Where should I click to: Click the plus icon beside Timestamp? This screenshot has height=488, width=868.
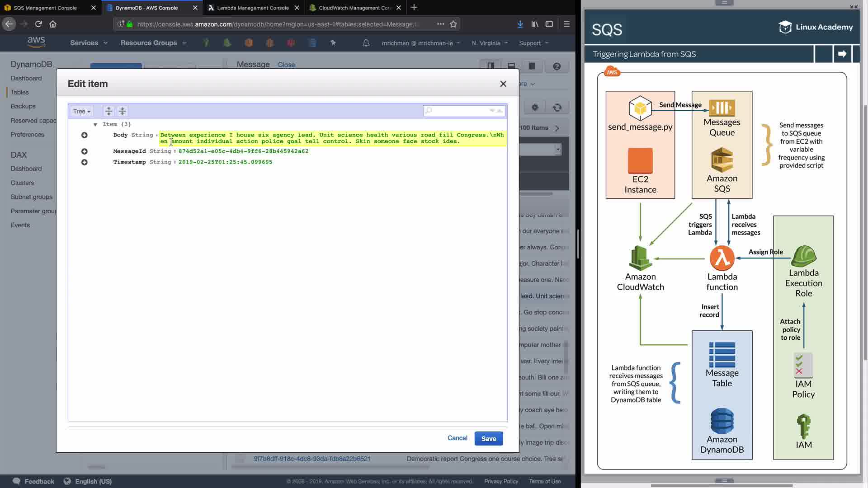point(84,162)
